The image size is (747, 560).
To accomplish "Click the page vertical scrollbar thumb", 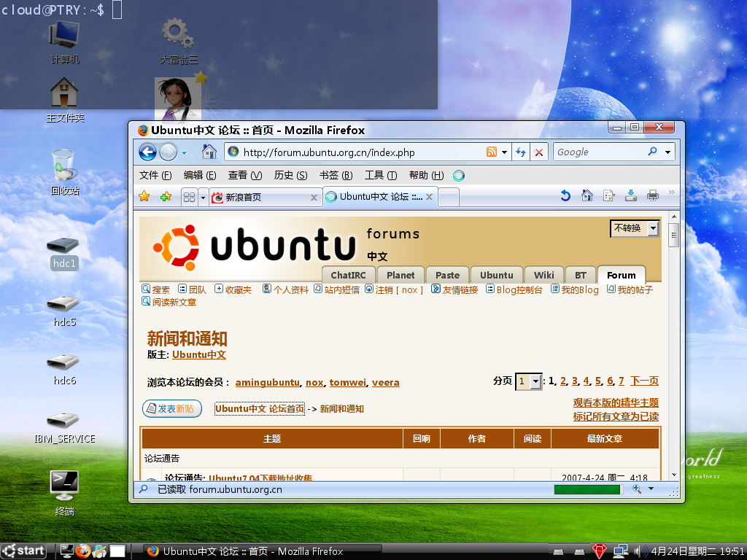I will click(x=673, y=234).
